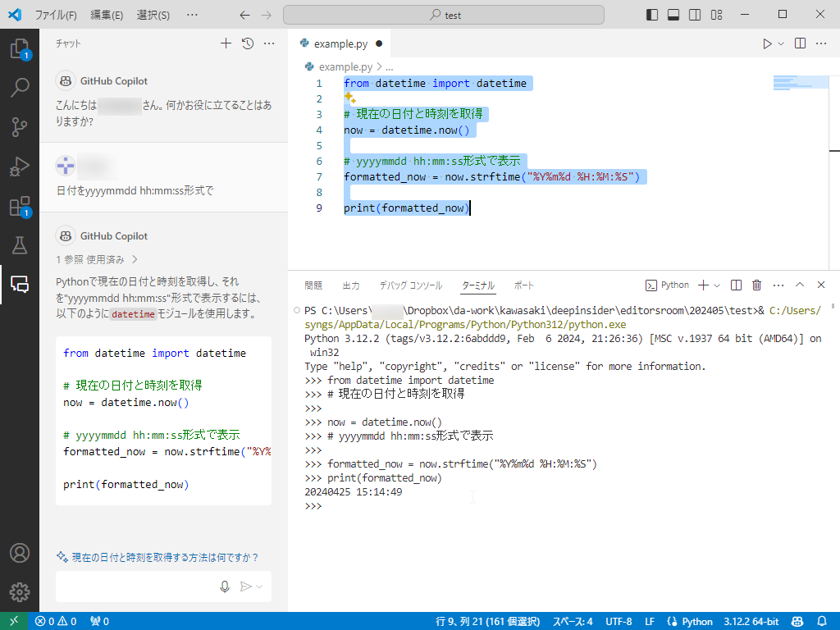Open the chat history icon
The image size is (840, 630).
pos(246,43)
